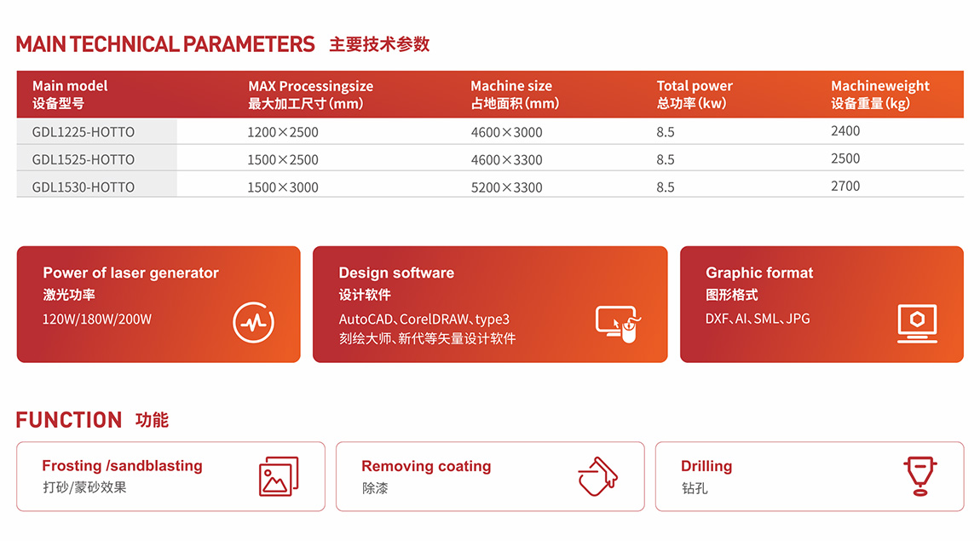Click the Removing coating label
Screen dimensions: 980x541
click(426, 466)
